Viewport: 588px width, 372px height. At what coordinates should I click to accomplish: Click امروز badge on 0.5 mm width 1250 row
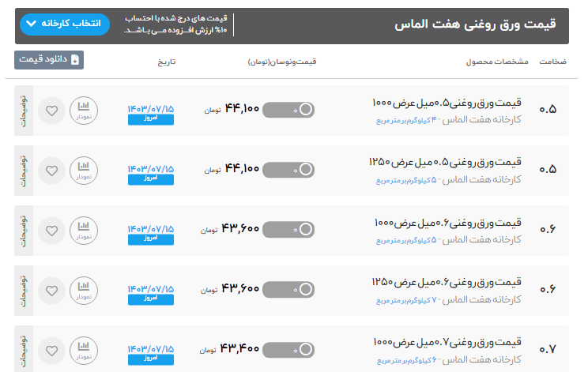[150, 179]
